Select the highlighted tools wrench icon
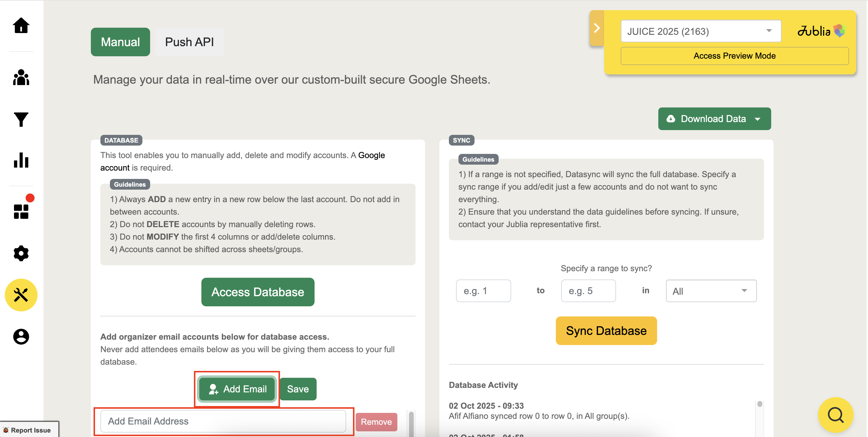Screen dimensions: 868x437 [21, 295]
